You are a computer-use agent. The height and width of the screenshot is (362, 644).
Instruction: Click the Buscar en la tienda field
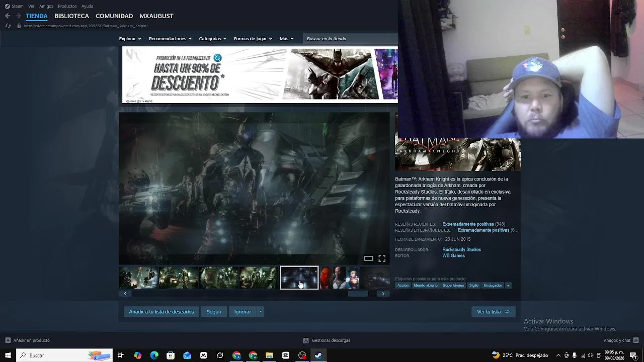[x=351, y=39]
